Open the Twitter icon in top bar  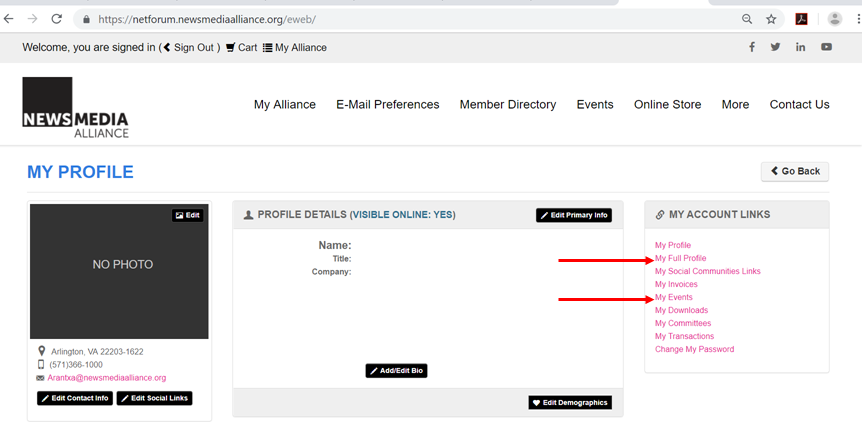point(775,47)
